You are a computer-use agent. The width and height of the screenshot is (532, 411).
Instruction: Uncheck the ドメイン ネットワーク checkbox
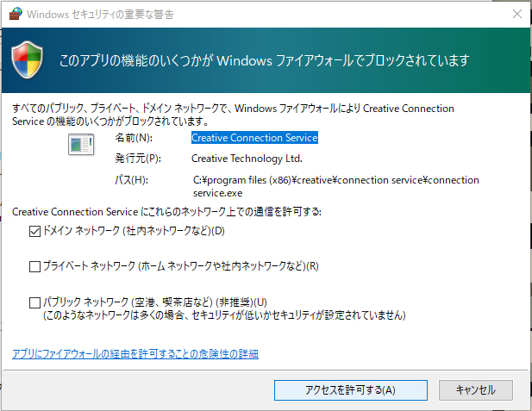tap(35, 231)
